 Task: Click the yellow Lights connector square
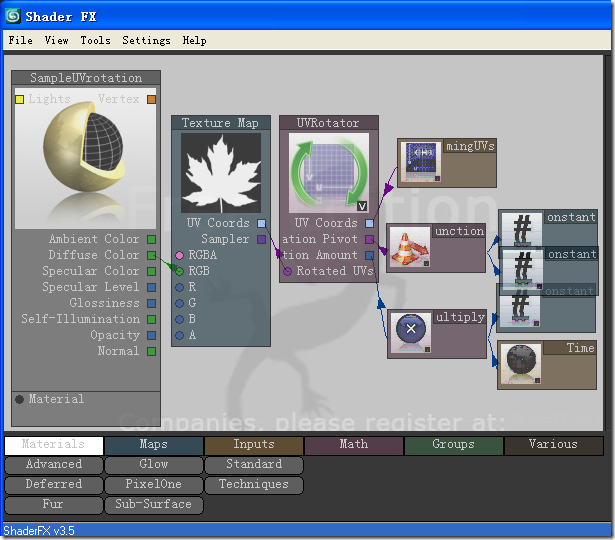click(x=19, y=100)
